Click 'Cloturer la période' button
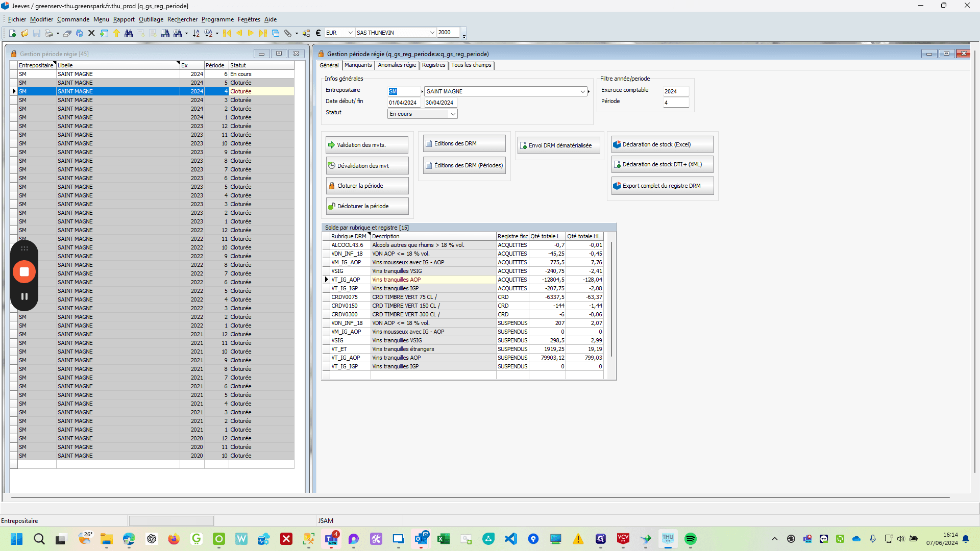Image resolution: width=980 pixels, height=551 pixels. pyautogui.click(x=367, y=186)
